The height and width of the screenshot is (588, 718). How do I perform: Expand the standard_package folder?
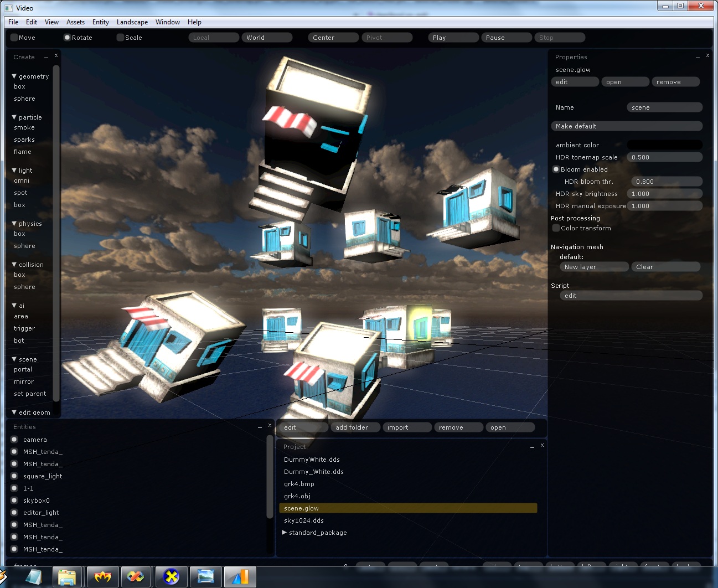pyautogui.click(x=285, y=533)
